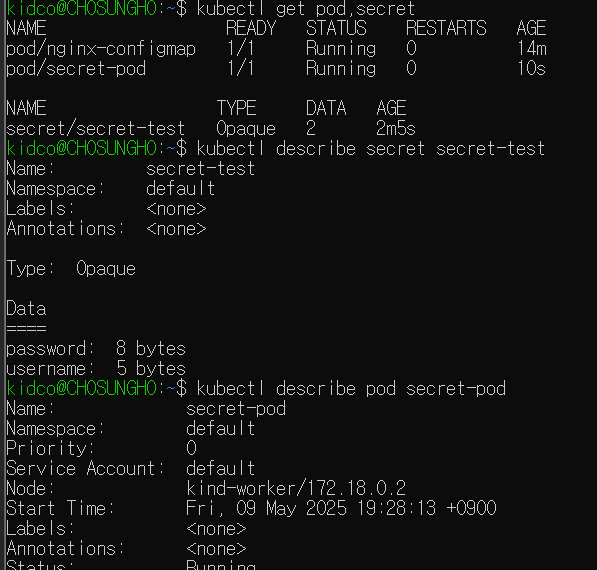Click the 'kubectl describe secret secret-test' command
This screenshot has height=570, width=597.
[371, 148]
